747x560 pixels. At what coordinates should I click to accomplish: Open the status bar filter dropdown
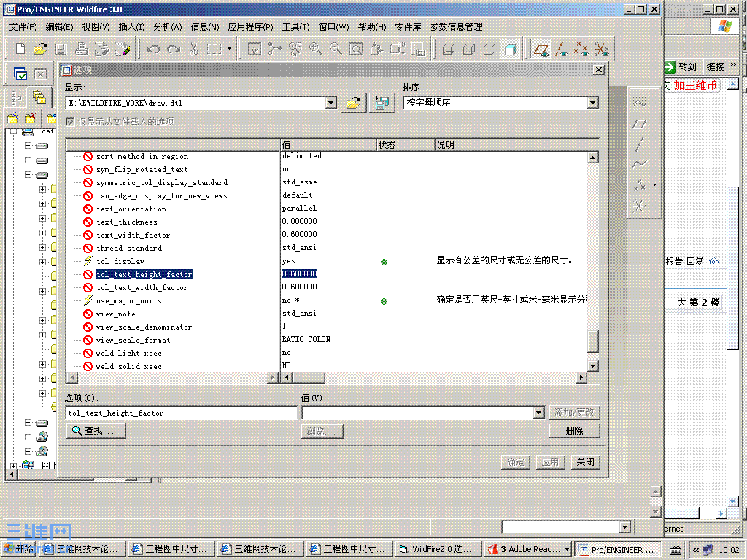click(625, 526)
